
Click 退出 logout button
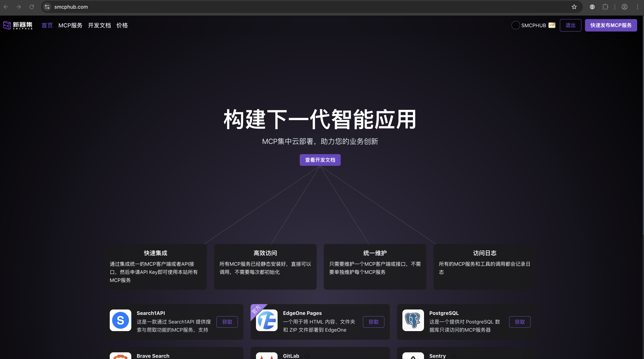pyautogui.click(x=570, y=25)
